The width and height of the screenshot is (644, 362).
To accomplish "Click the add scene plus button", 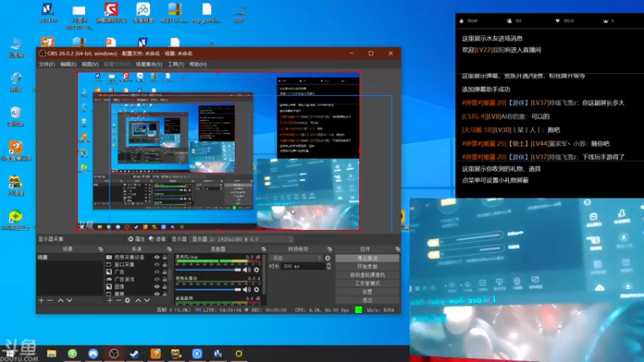I will tap(42, 300).
